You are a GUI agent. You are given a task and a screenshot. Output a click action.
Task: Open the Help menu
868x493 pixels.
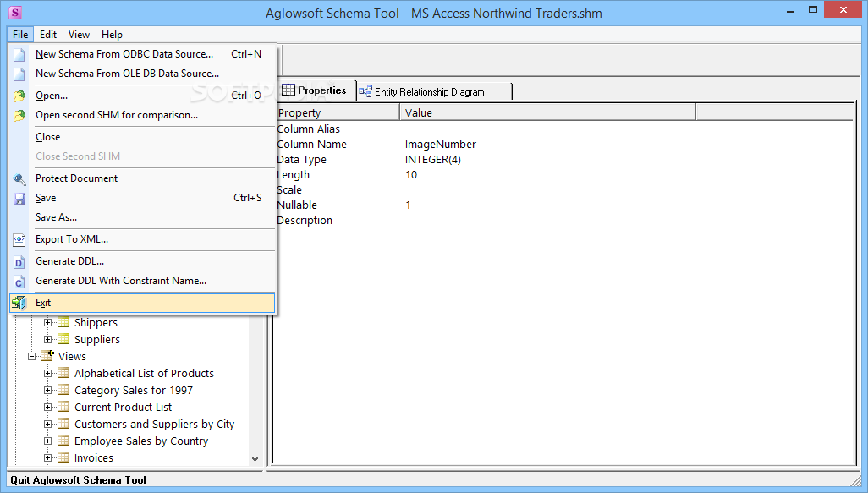(112, 35)
